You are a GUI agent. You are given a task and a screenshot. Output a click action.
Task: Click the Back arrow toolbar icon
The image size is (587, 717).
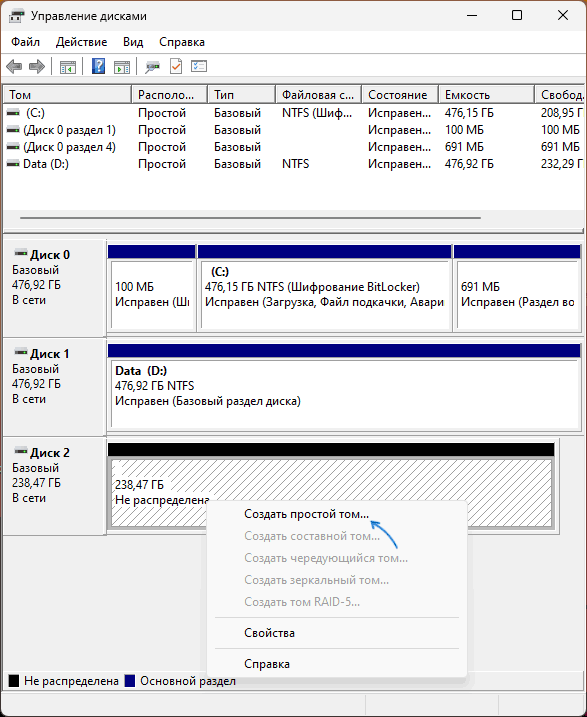point(14,67)
